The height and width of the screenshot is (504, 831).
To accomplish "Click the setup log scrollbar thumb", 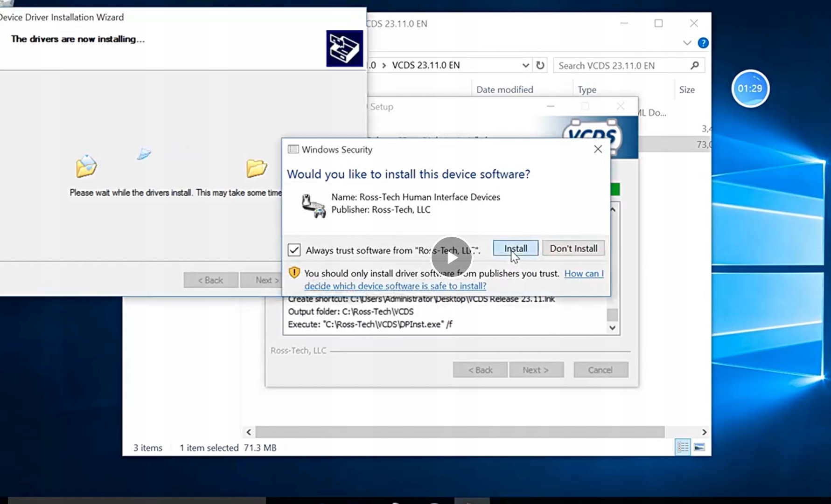I will (613, 315).
